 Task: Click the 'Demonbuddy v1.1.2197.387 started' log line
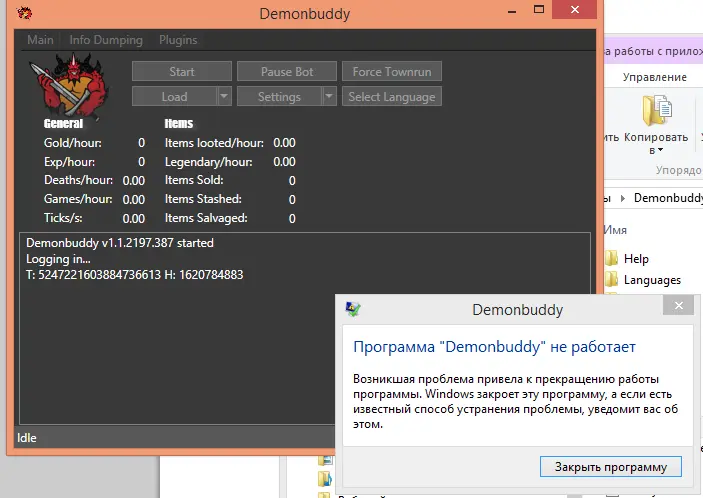[120, 243]
